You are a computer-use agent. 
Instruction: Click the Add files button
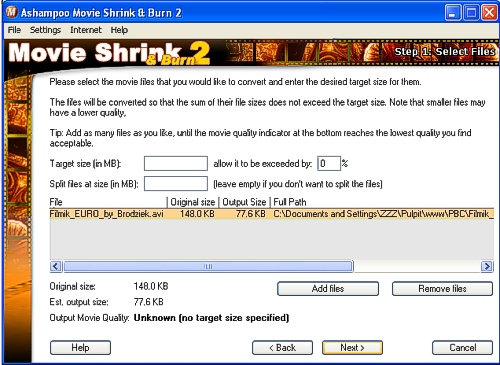click(328, 289)
